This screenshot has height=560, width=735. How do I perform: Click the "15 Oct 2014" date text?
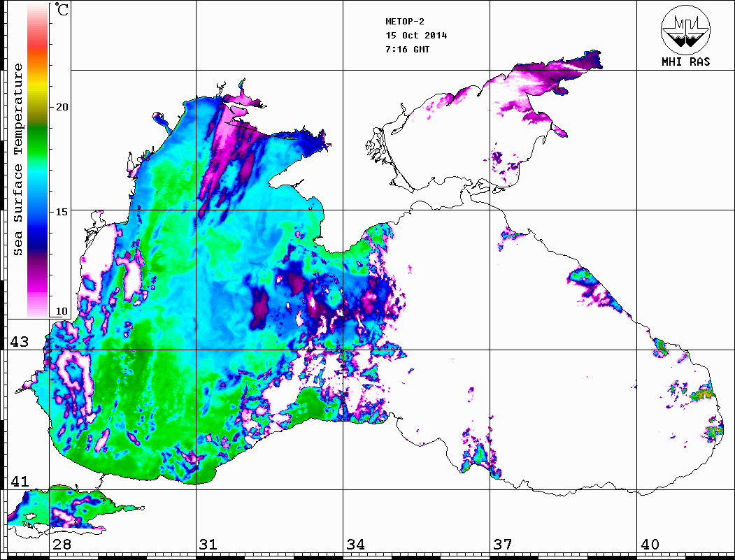(416, 36)
